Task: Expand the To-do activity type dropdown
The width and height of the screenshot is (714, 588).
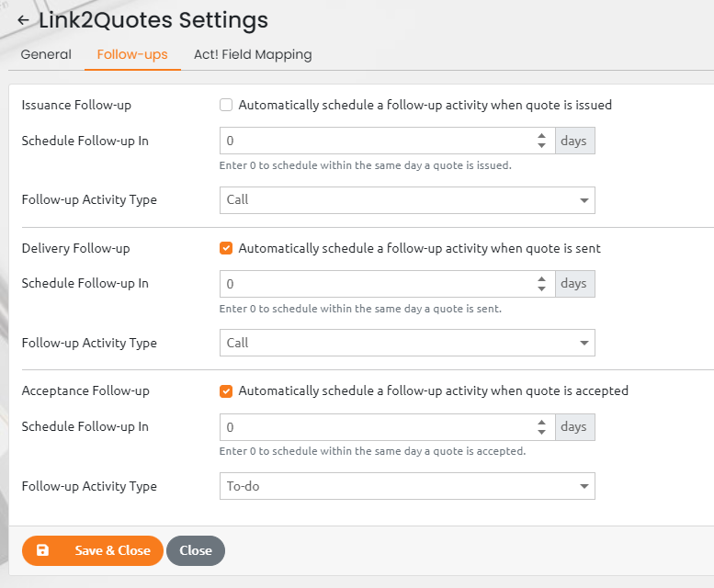Action: [407, 486]
